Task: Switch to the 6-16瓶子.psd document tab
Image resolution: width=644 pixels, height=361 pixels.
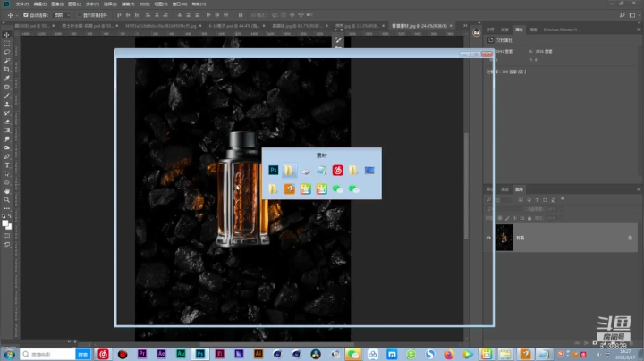Action: click(233, 25)
